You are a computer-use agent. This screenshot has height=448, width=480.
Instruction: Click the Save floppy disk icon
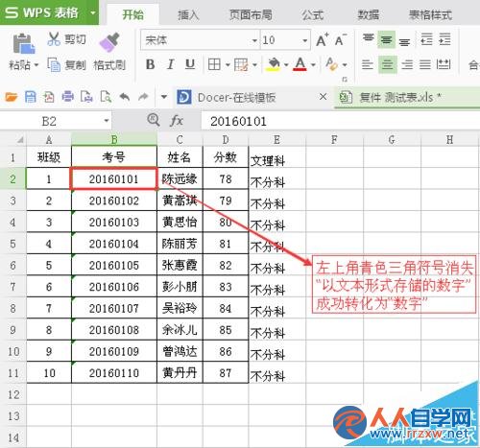[31, 97]
